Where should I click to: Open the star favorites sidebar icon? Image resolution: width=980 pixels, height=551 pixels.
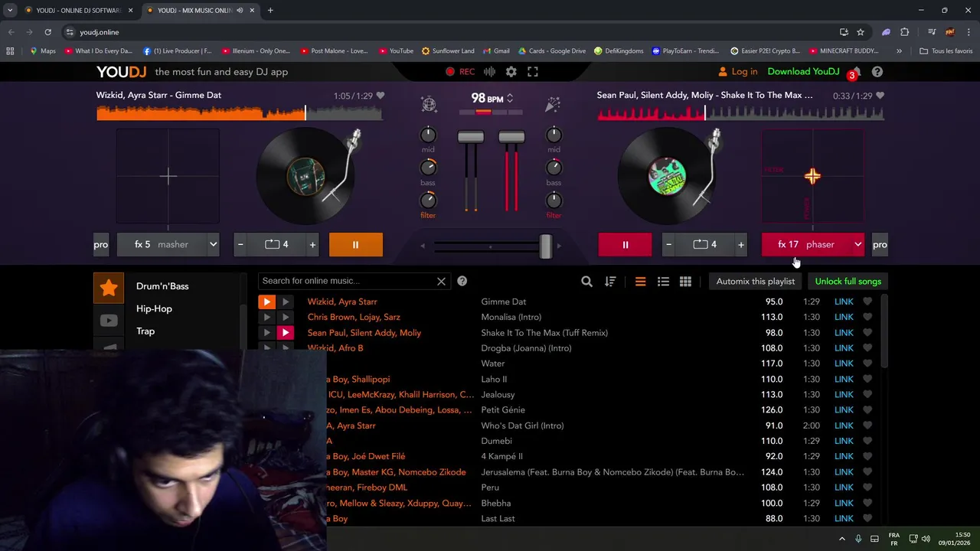point(109,288)
